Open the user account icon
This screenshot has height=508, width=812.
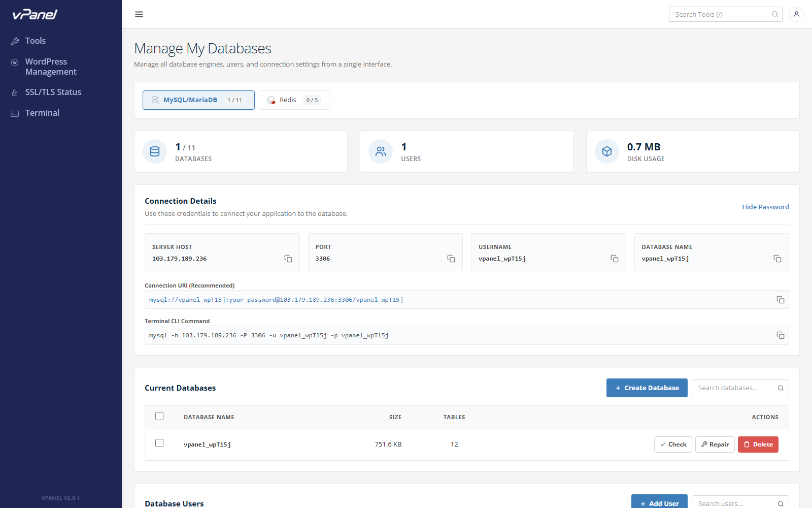click(796, 14)
